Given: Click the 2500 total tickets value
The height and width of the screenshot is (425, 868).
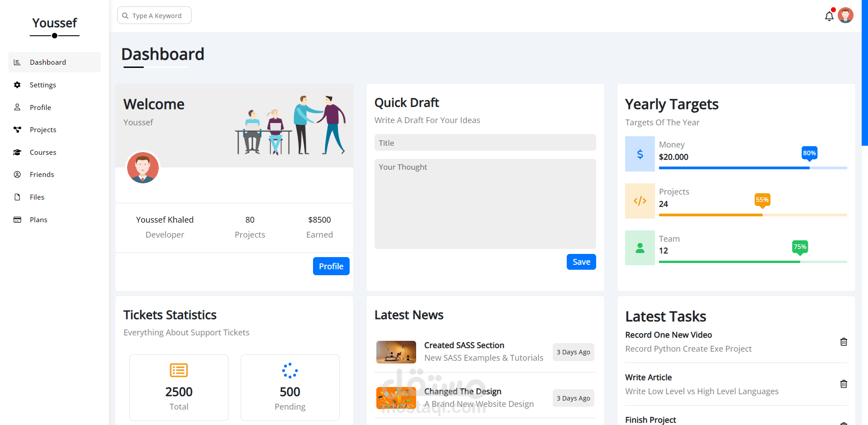Looking at the screenshot, I should click(x=179, y=392).
